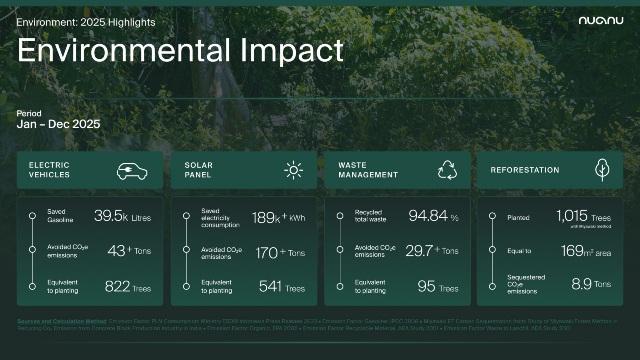640x360 pixels.
Task: Select the Waste Management header card
Action: [x=397, y=170]
